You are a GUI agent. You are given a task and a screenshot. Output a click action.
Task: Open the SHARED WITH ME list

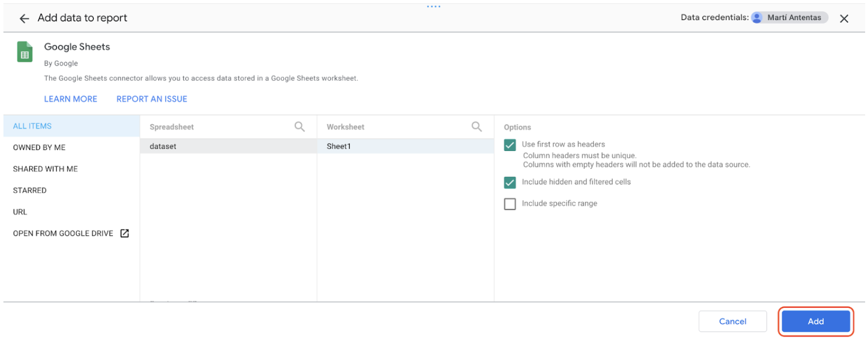point(72,169)
